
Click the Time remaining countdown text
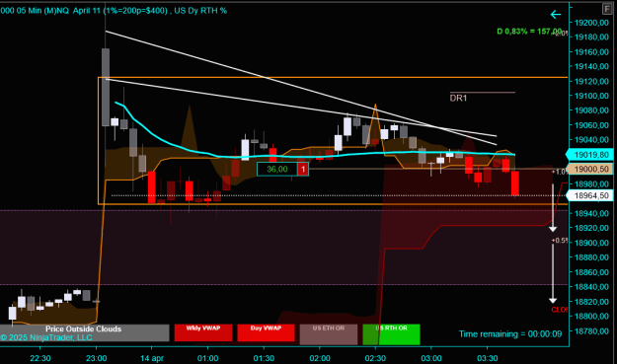click(x=510, y=334)
